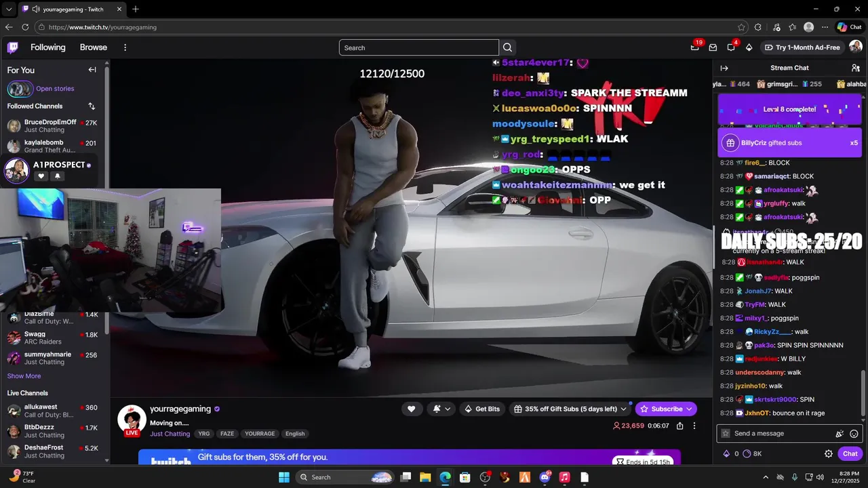Open kaylalebomb followed channel

53,146
